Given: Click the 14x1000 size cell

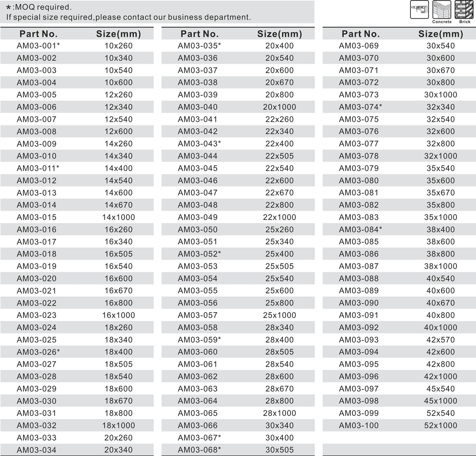Looking at the screenshot, I should point(118,217).
